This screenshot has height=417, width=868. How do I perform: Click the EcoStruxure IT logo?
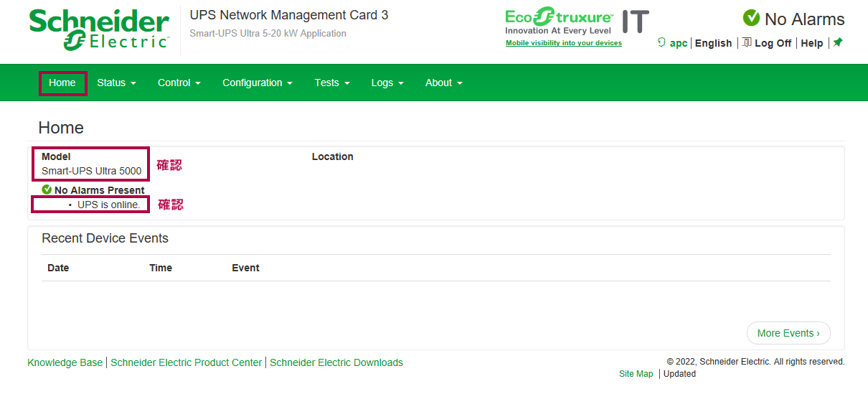[577, 22]
